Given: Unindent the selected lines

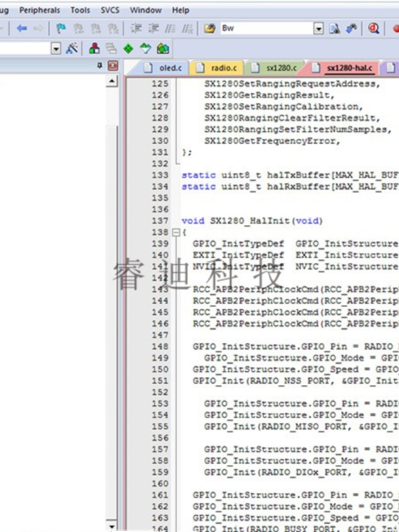Looking at the screenshot, I should click(153, 29).
